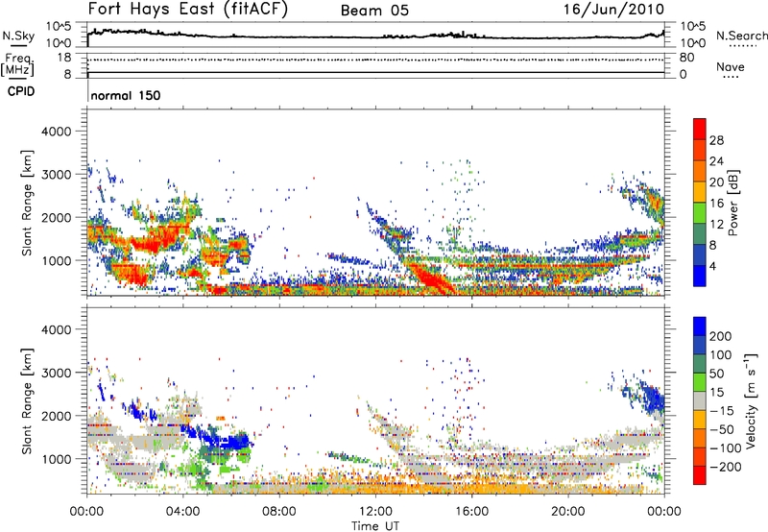The height and width of the screenshot is (532, 768).
Task: Click the '16' power scale value
Action: [716, 204]
